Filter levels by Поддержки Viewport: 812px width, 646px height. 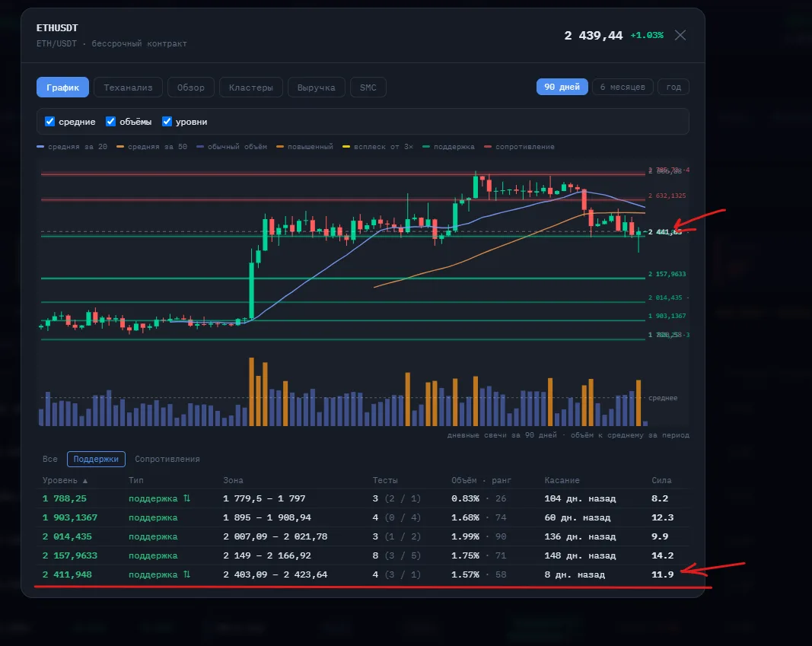tap(96, 459)
